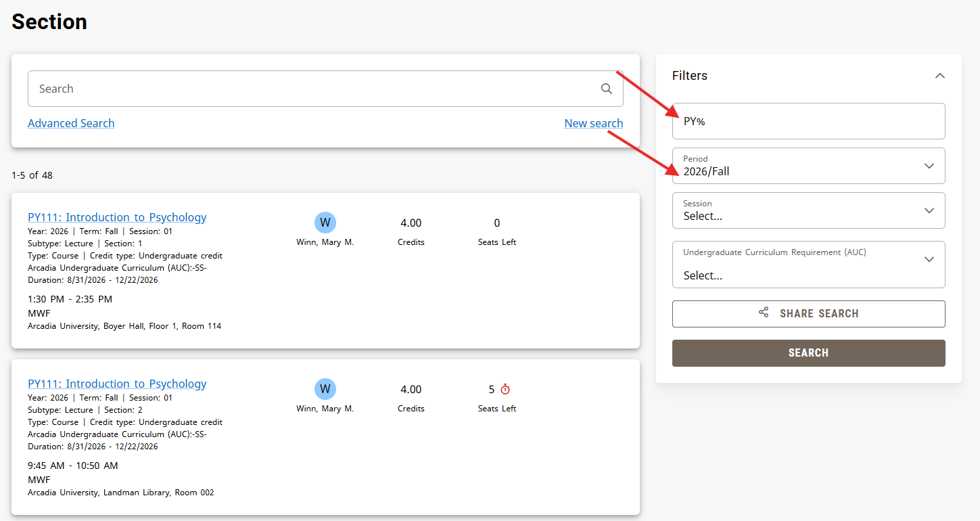Click the 4.00 Credits value on the Section 1 card
The image size is (980, 521).
pos(411,223)
